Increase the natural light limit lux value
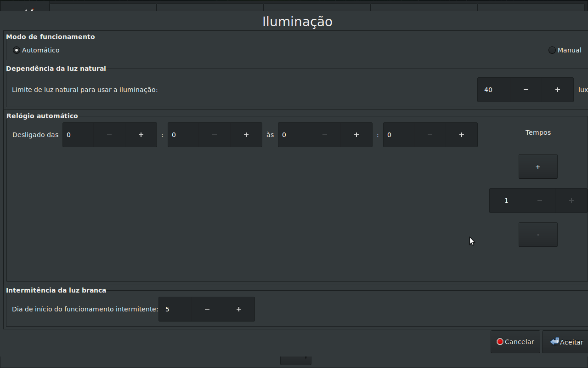Screen dimensions: 588x368 pyautogui.click(x=558, y=90)
